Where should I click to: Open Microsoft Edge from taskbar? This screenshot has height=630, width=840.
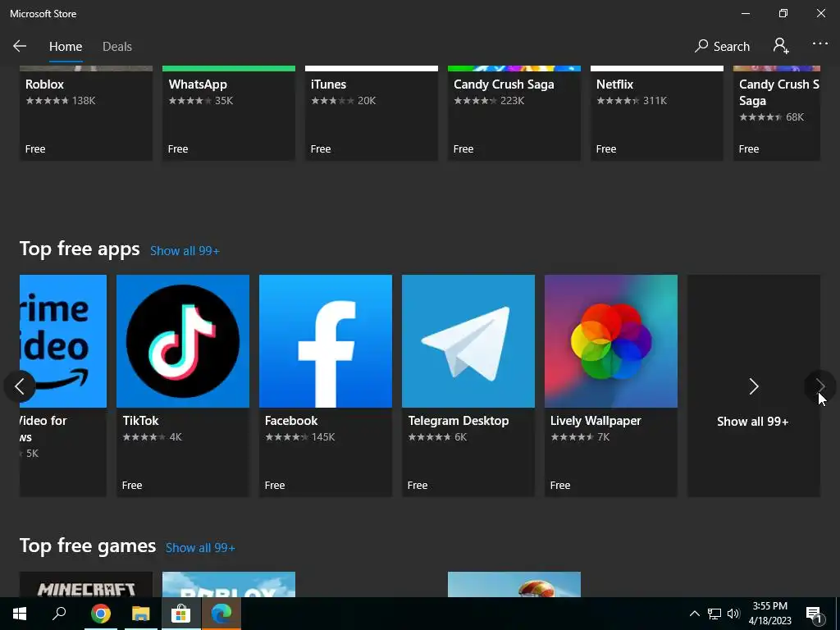coord(221,614)
